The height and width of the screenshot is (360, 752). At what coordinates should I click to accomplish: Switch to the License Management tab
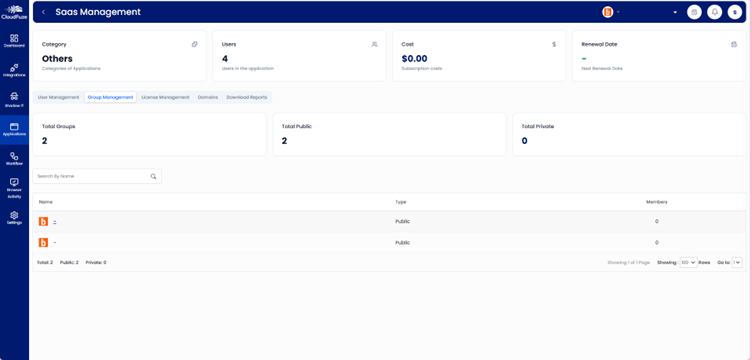click(x=165, y=97)
